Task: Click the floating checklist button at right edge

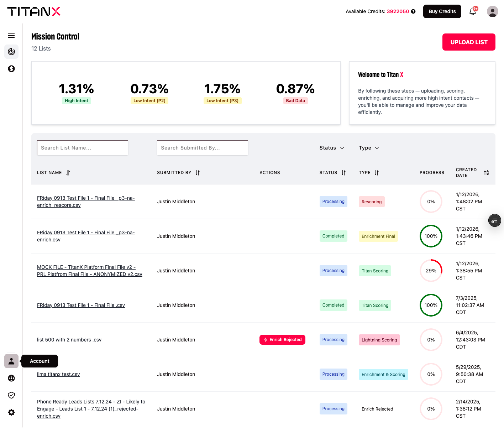Action: 494,221
